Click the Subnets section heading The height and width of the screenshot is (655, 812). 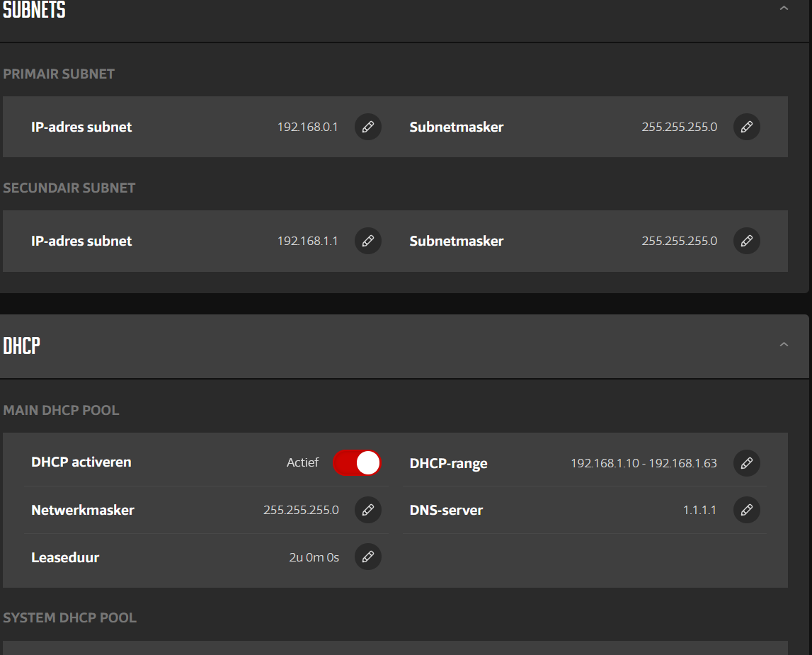pyautogui.click(x=34, y=10)
